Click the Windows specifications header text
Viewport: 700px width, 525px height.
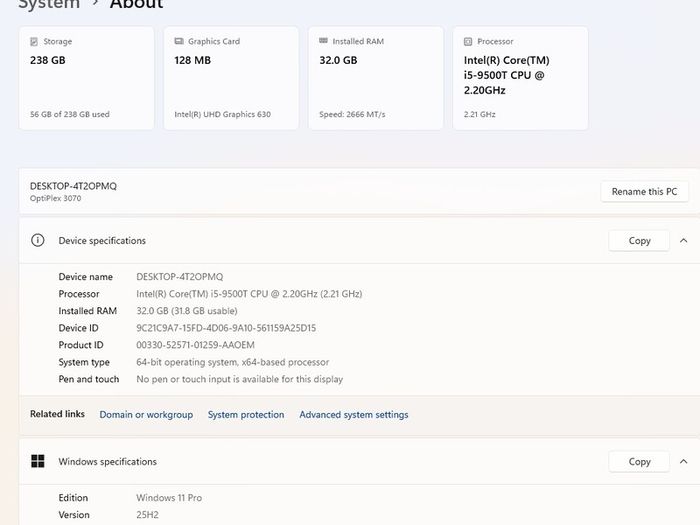pyautogui.click(x=107, y=462)
